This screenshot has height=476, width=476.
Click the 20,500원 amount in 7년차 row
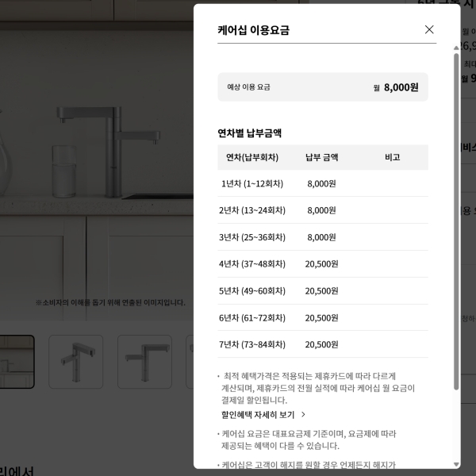tap(321, 344)
